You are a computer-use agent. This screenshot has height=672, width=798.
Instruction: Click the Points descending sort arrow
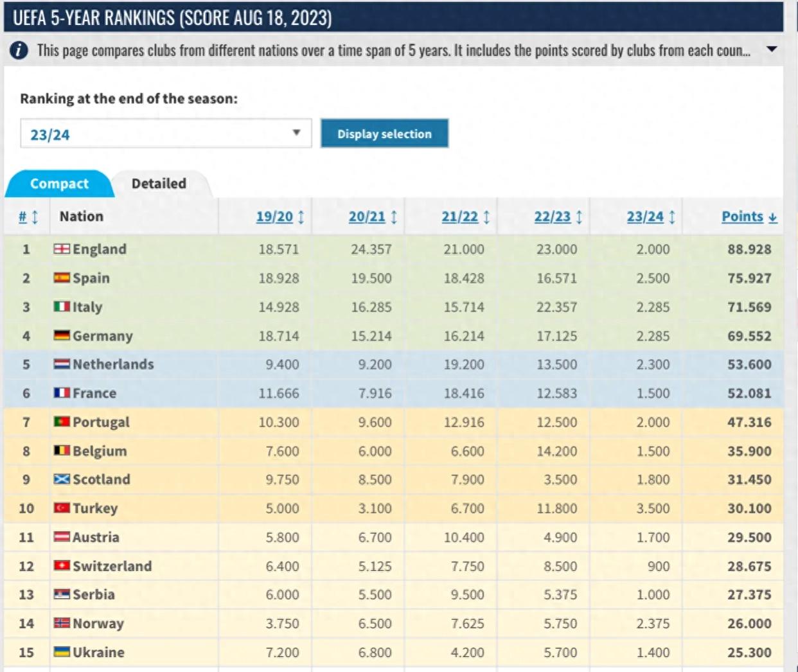[x=772, y=217]
